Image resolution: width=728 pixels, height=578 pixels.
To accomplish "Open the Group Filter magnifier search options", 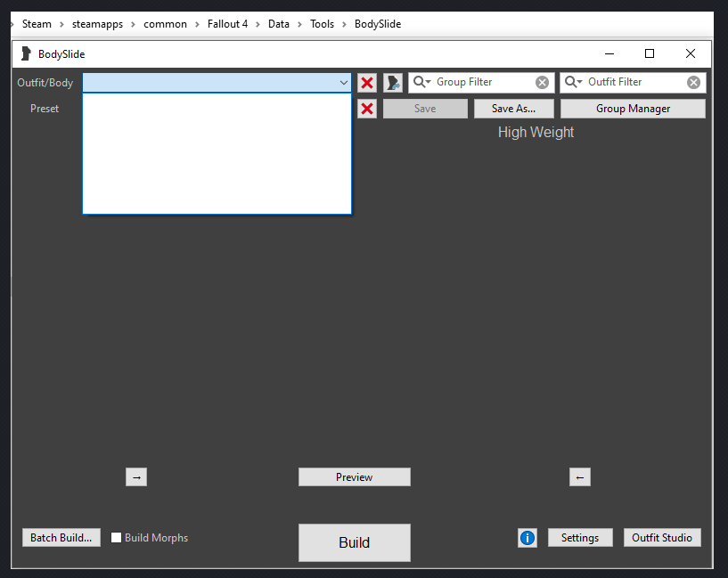I will click(421, 82).
